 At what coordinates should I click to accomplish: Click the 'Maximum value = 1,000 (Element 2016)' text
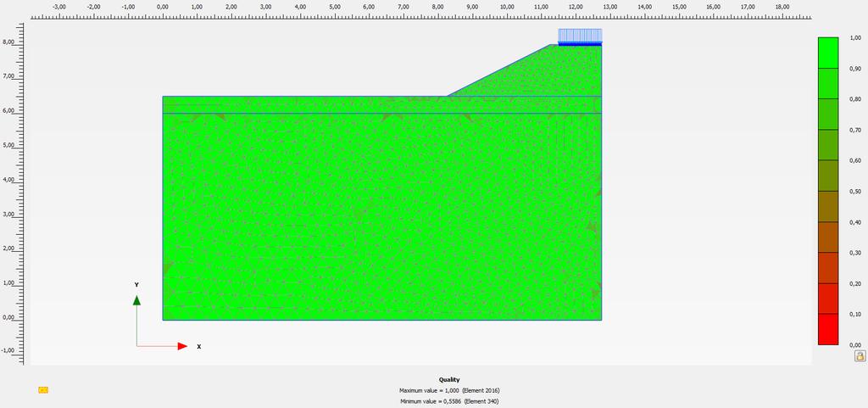tap(449, 390)
